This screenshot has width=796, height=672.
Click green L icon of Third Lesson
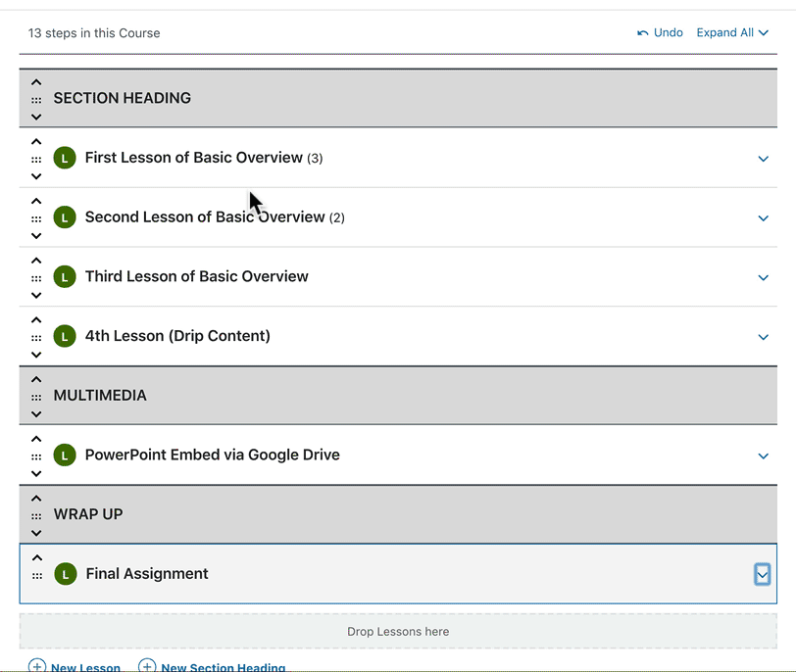(65, 277)
